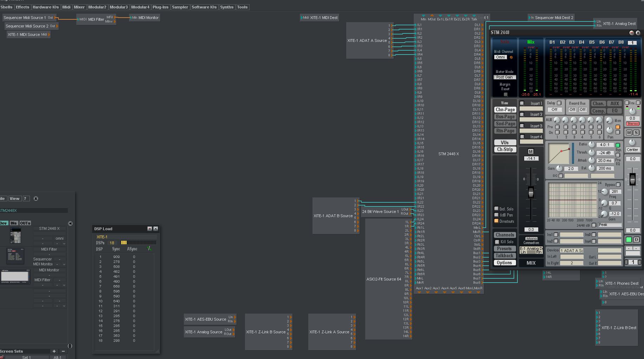The image size is (644, 359).
Task: Click the MIDI Monitor device thumbnail
Action: click(x=15, y=276)
